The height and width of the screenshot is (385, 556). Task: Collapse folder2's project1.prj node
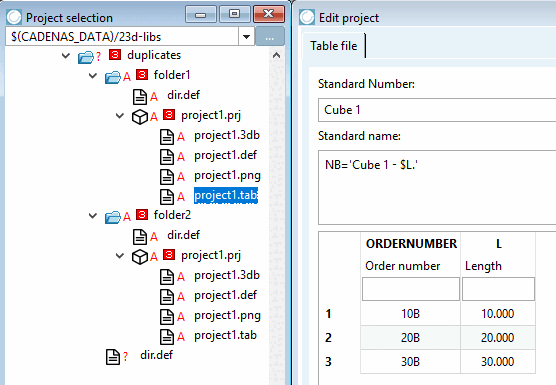click(120, 255)
